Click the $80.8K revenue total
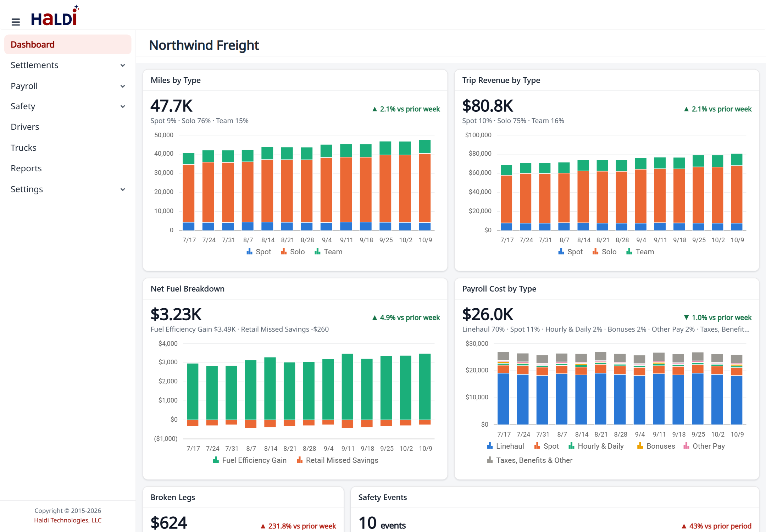 coord(488,106)
